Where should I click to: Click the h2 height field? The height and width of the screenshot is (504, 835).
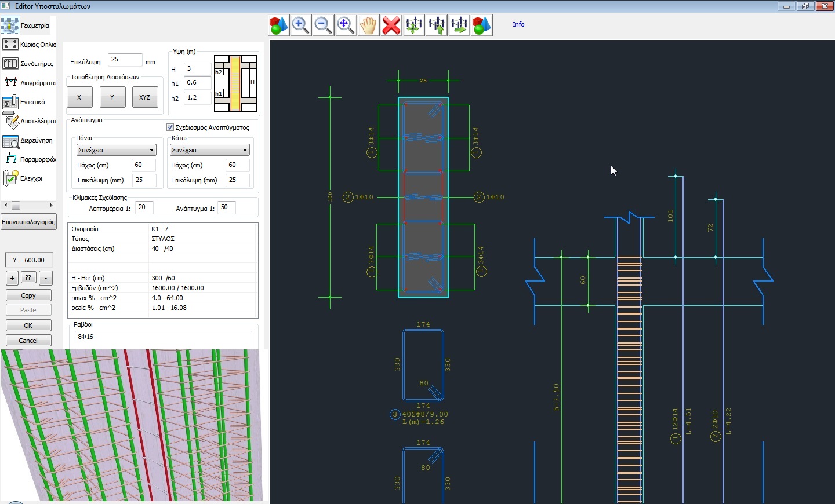pyautogui.click(x=198, y=98)
